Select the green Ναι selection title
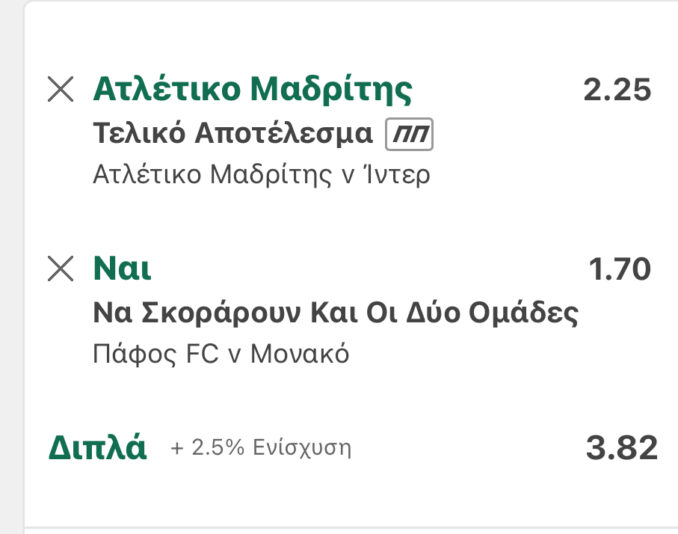The image size is (678, 534). (122, 269)
